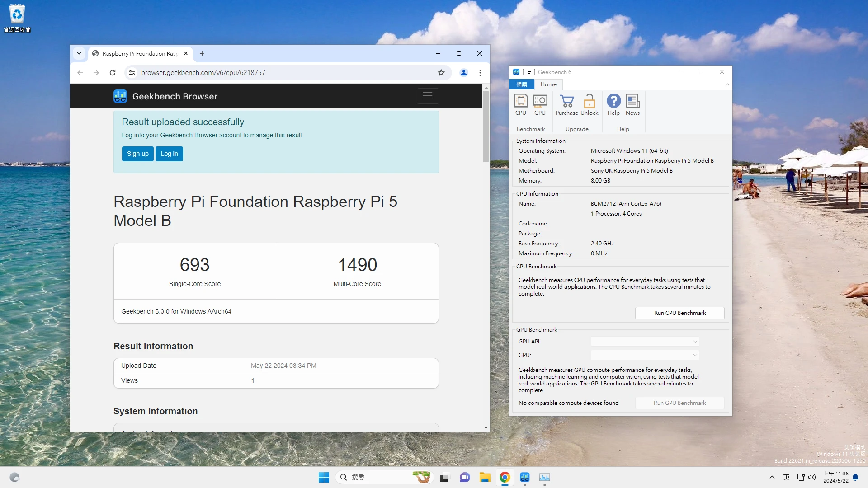Open Chrome tab search dropdown arrow
Image resolution: width=868 pixels, height=488 pixels.
tap(79, 53)
